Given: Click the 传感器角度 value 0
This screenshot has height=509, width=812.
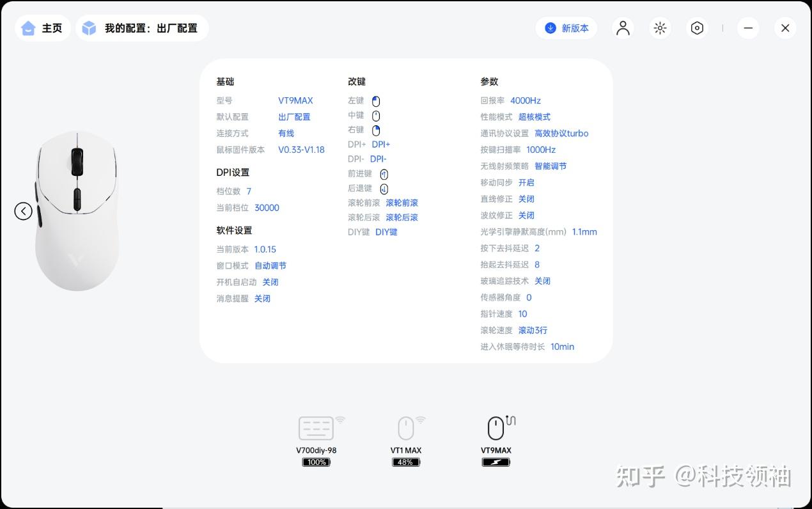Looking at the screenshot, I should point(529,297).
